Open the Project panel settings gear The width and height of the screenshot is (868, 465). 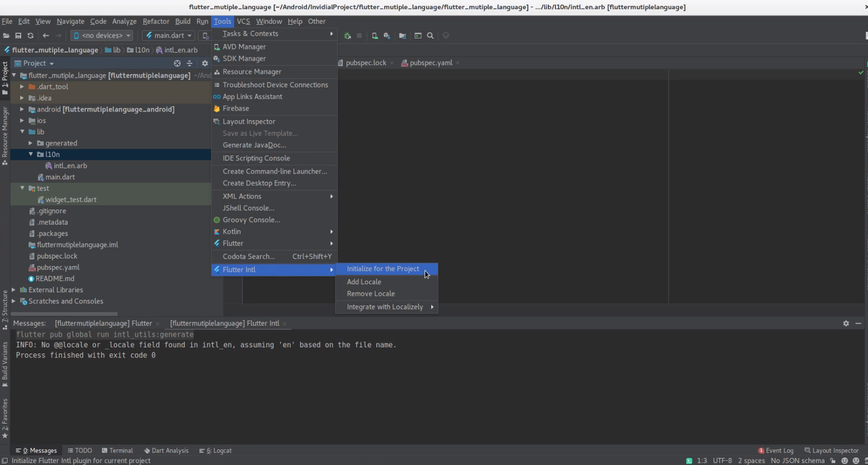(x=205, y=63)
